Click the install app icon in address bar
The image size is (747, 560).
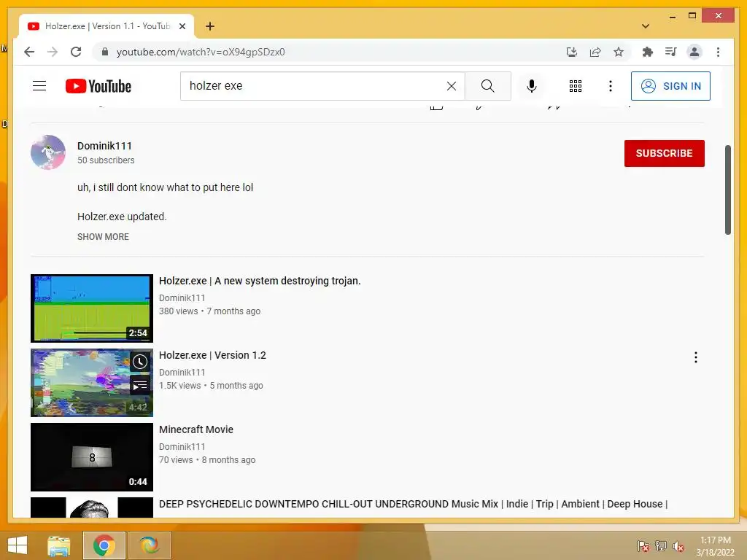[x=572, y=52]
